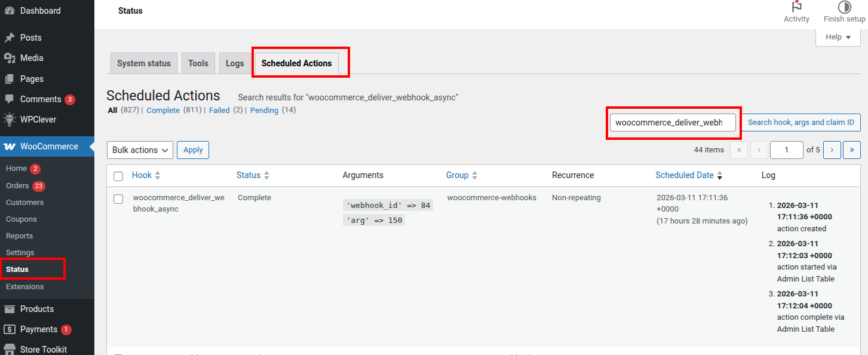The height and width of the screenshot is (355, 868).
Task: Open Media library icon in sidebar
Action: point(10,58)
